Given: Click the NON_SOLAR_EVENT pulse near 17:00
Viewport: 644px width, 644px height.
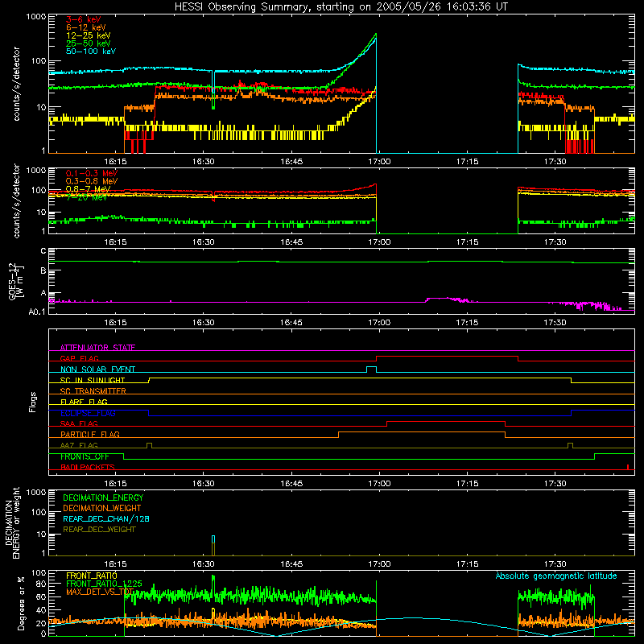Looking at the screenshot, I should click(371, 369).
